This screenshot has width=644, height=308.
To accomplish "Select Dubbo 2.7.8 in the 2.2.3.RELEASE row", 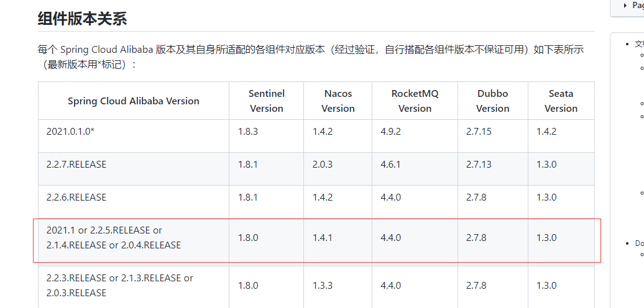I will pos(492,287).
